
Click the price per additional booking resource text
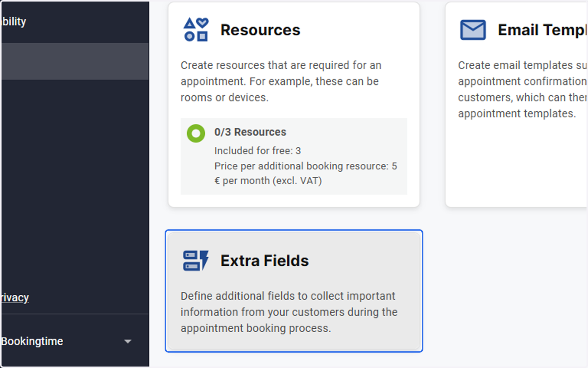(306, 173)
